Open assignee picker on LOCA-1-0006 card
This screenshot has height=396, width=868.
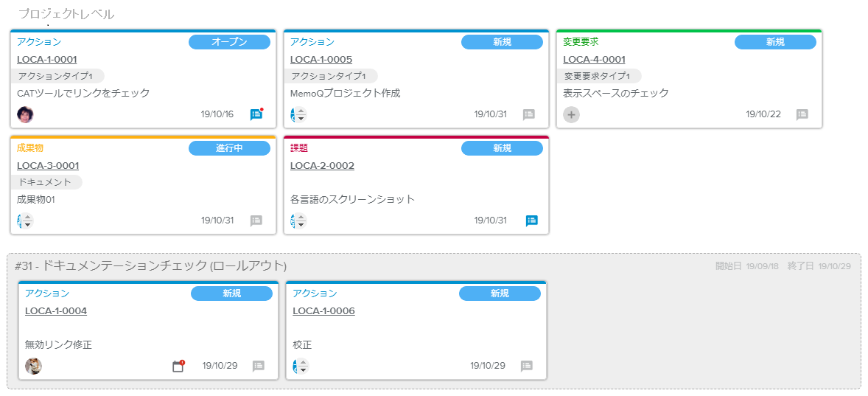[301, 366]
